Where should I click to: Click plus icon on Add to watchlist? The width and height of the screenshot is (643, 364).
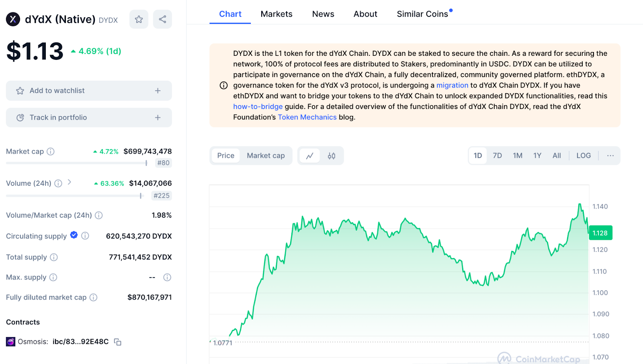158,91
